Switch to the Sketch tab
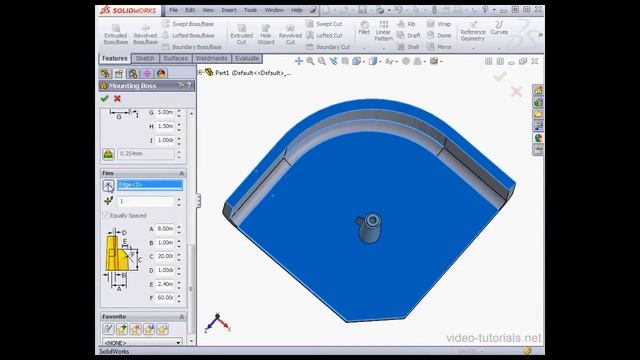640x360 pixels. [145, 58]
